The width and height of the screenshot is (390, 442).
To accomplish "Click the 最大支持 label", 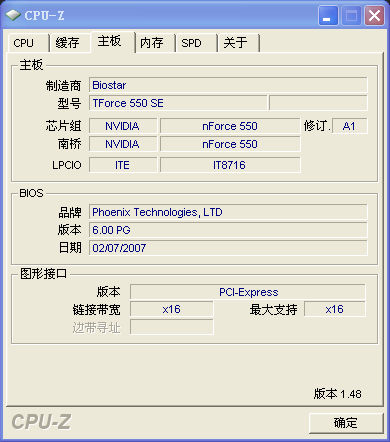I will 273,310.
